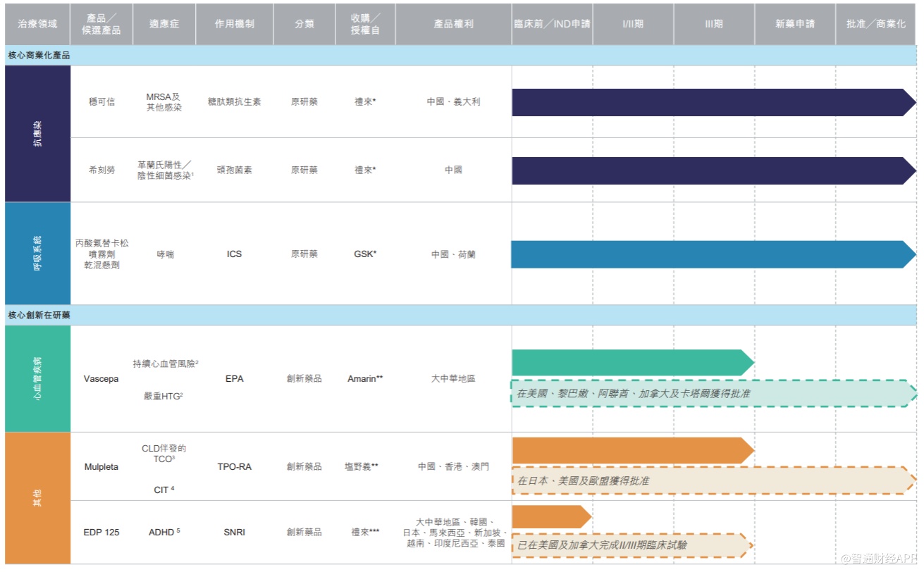Select the 批准／商業化 stage header
Screen dimensions: 924x572
point(876,24)
